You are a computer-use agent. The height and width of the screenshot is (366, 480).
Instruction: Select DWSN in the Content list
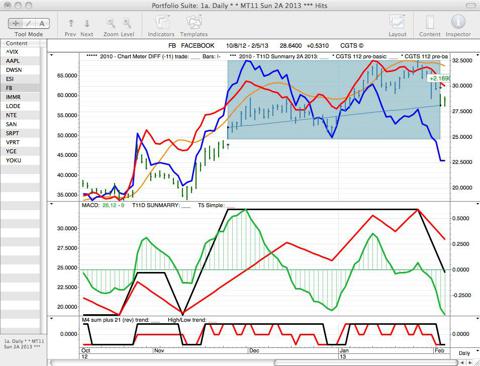tap(21, 70)
